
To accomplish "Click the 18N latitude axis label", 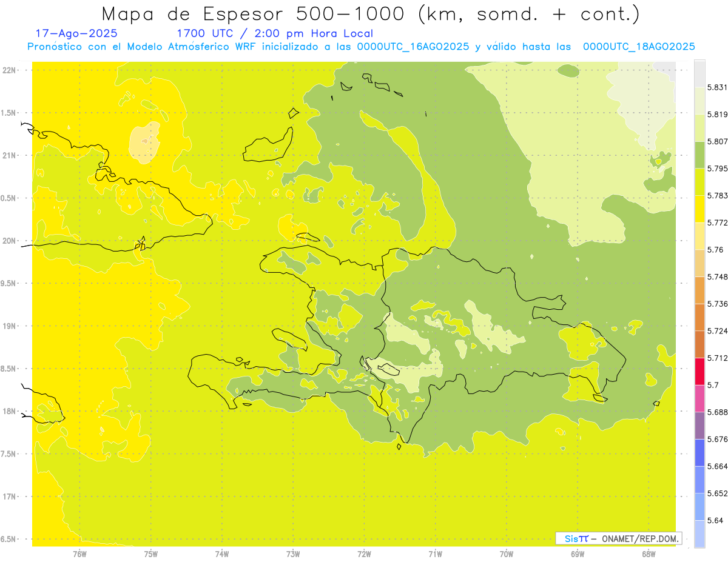I will (x=9, y=411).
